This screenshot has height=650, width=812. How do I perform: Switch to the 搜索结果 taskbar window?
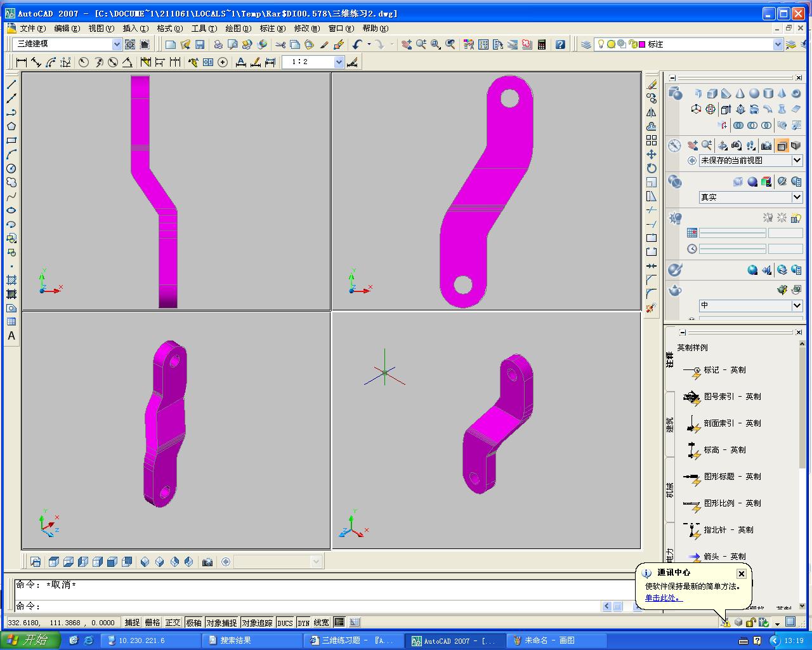pos(254,640)
